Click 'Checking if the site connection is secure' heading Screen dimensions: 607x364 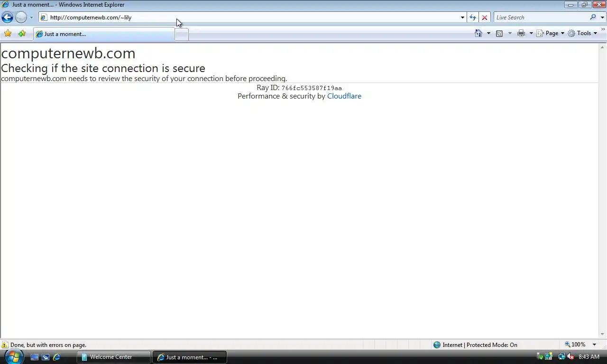click(x=103, y=68)
